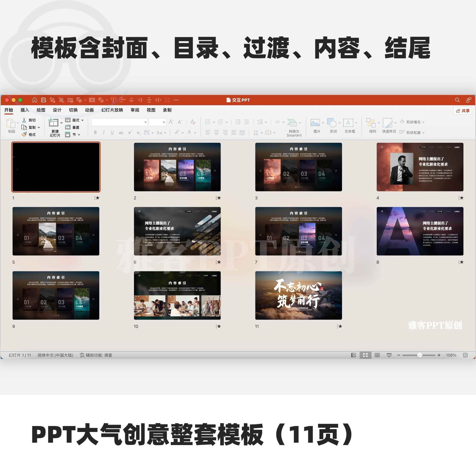Toggle italic formatting

[104, 133]
